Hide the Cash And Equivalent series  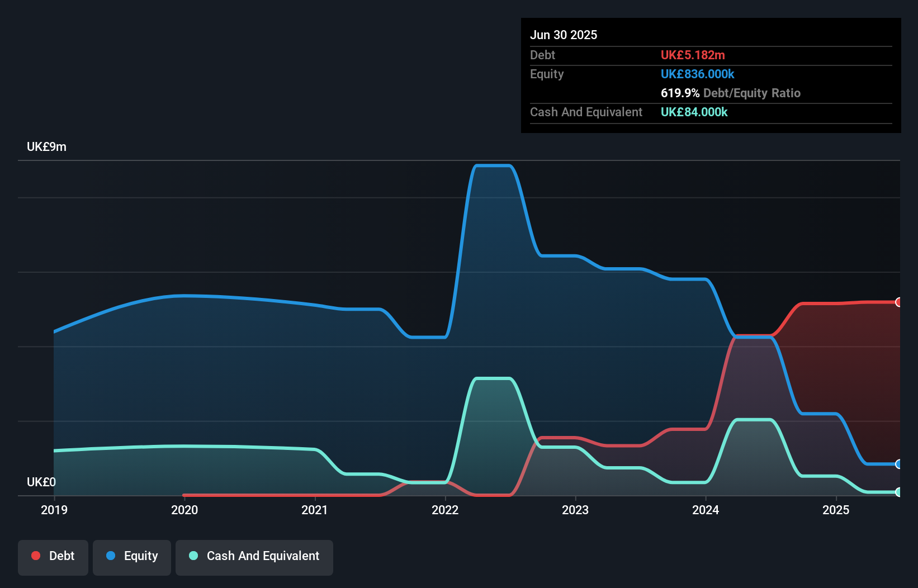click(254, 557)
